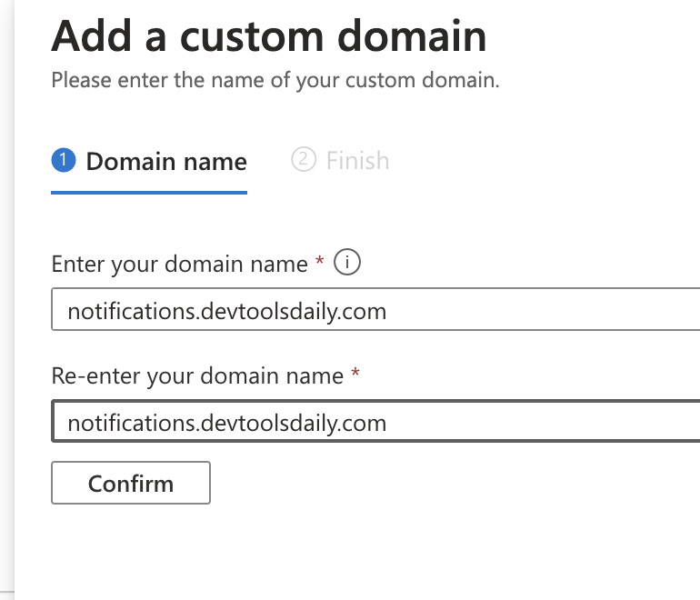The width and height of the screenshot is (700, 600).
Task: Place cursor after ".com" in the first domain field
Action: click(388, 312)
